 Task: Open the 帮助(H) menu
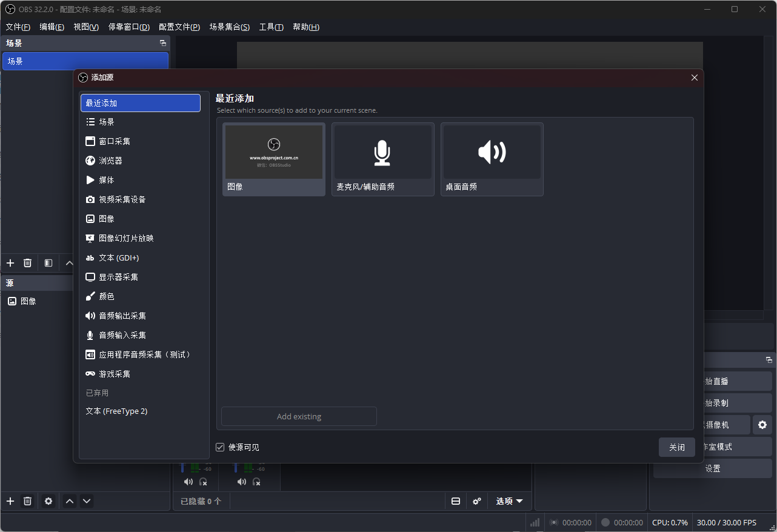click(x=306, y=27)
